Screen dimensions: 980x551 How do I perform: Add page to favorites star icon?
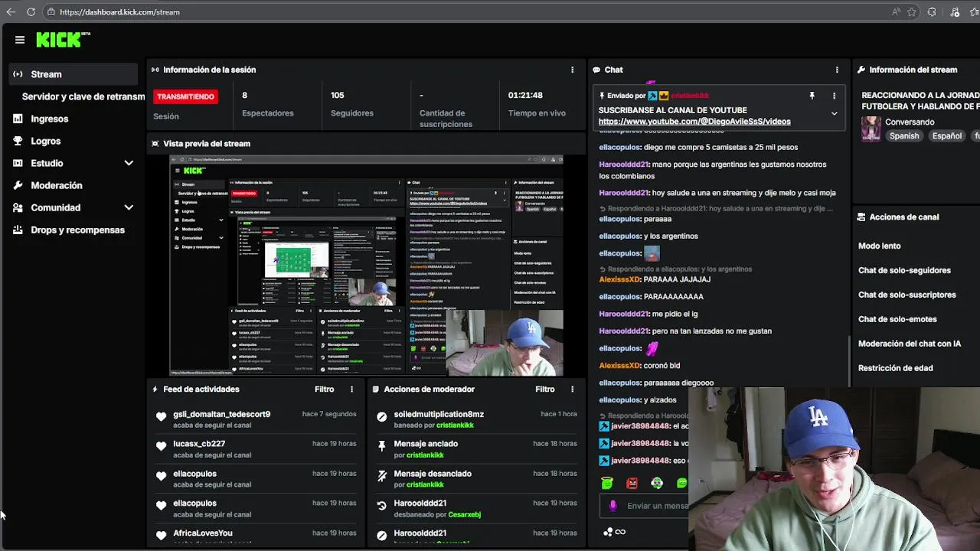coord(912,11)
